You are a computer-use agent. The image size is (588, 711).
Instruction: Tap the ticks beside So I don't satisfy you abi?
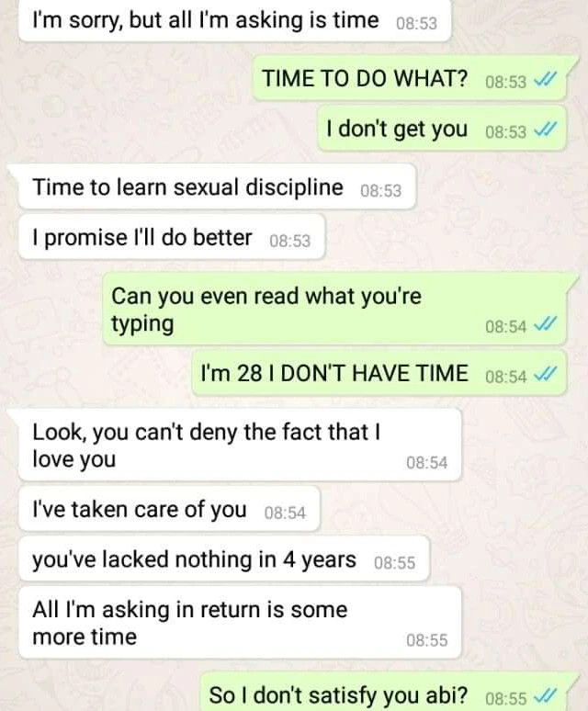pos(543,696)
